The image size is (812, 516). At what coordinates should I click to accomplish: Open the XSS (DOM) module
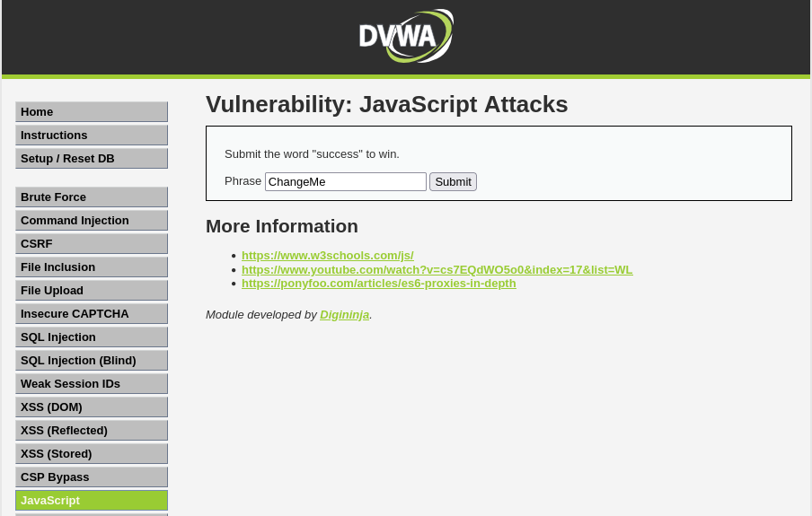click(91, 407)
